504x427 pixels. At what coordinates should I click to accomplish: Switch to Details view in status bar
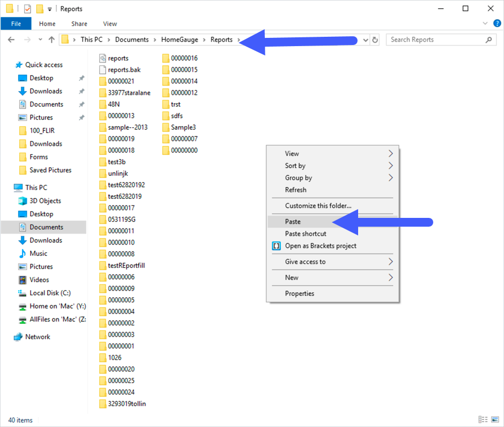[x=482, y=420]
